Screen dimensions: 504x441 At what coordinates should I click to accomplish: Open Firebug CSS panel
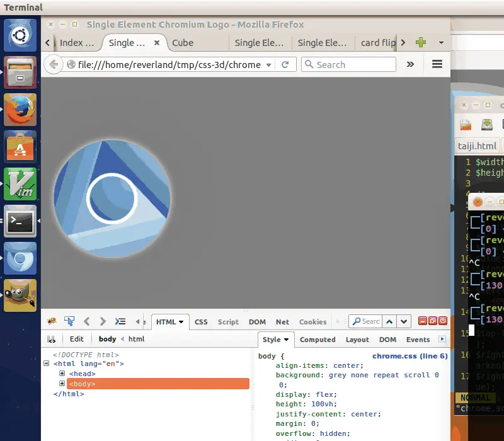click(201, 322)
